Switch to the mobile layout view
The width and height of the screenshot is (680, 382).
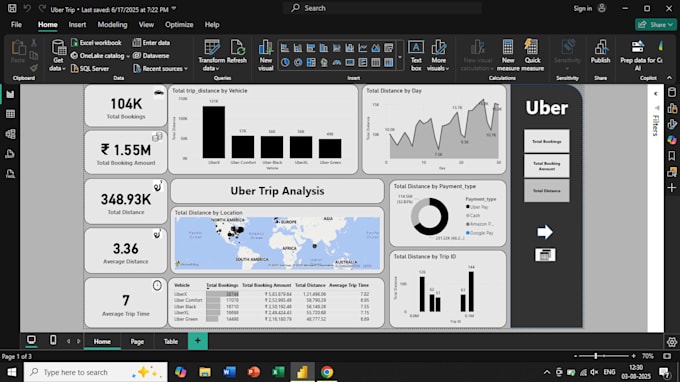(53, 340)
